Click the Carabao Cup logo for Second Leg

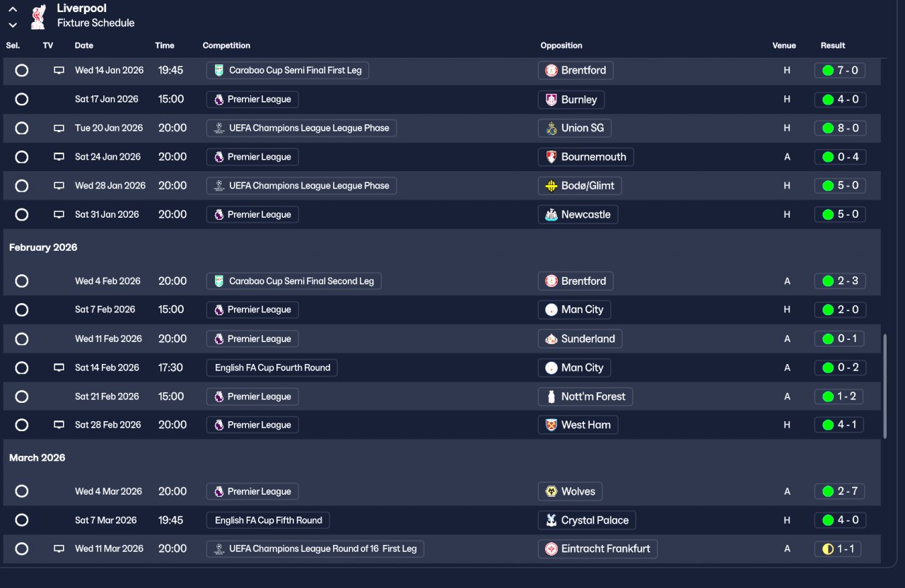(219, 281)
